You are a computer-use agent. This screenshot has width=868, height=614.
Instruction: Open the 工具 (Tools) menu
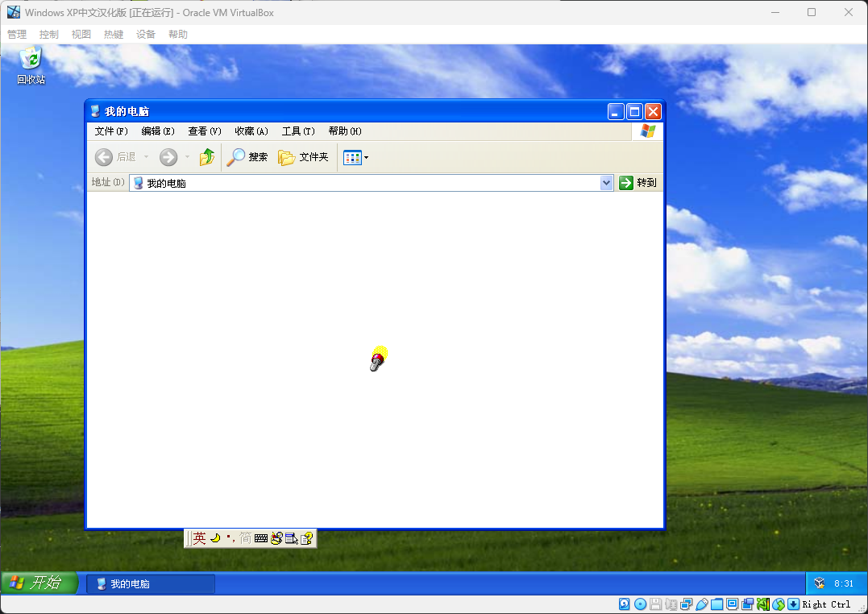[297, 131]
